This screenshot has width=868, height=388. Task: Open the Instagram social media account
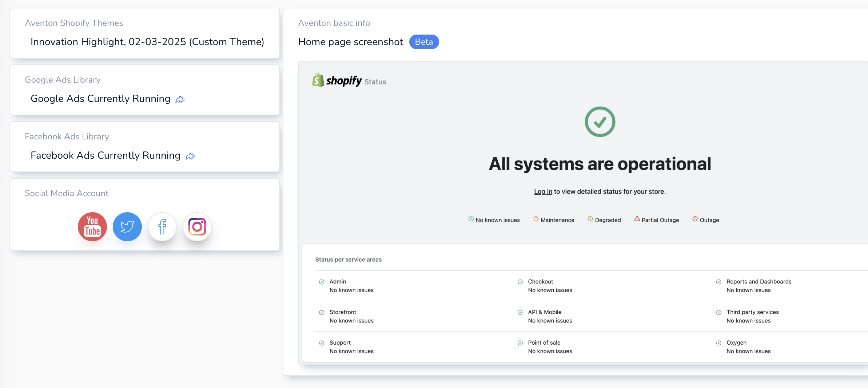[x=197, y=227]
